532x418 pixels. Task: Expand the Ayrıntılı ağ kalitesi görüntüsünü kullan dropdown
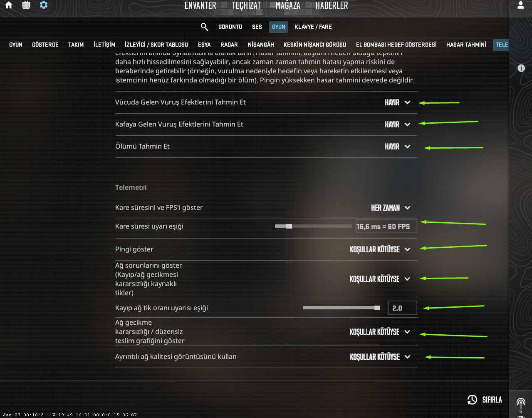pyautogui.click(x=380, y=356)
